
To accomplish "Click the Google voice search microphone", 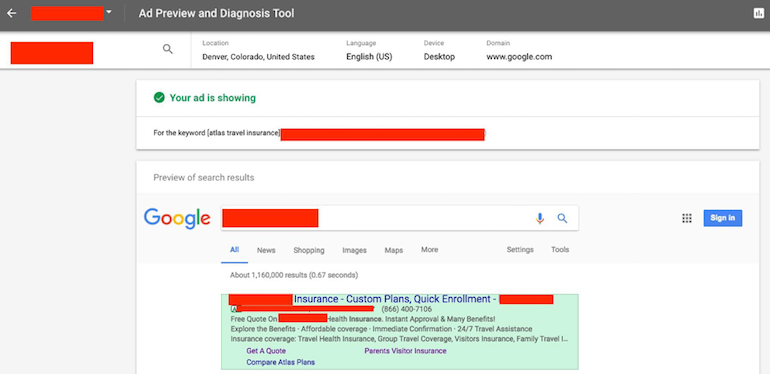I will point(540,218).
